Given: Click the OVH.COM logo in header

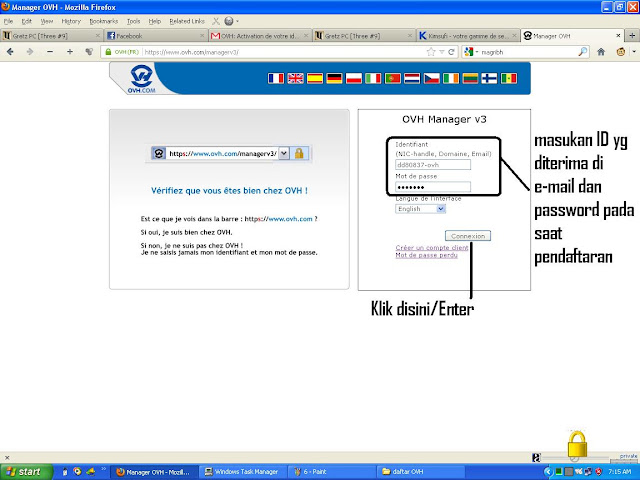Looking at the screenshot, I should pos(141,79).
